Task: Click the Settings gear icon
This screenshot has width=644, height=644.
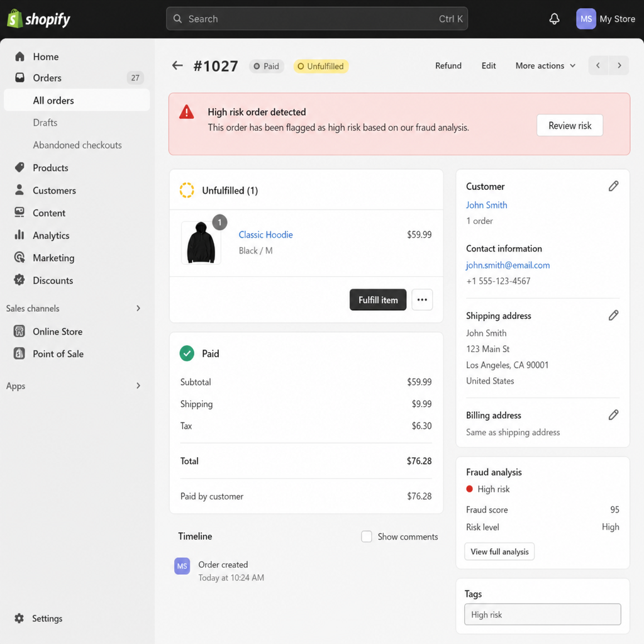Action: click(19, 618)
